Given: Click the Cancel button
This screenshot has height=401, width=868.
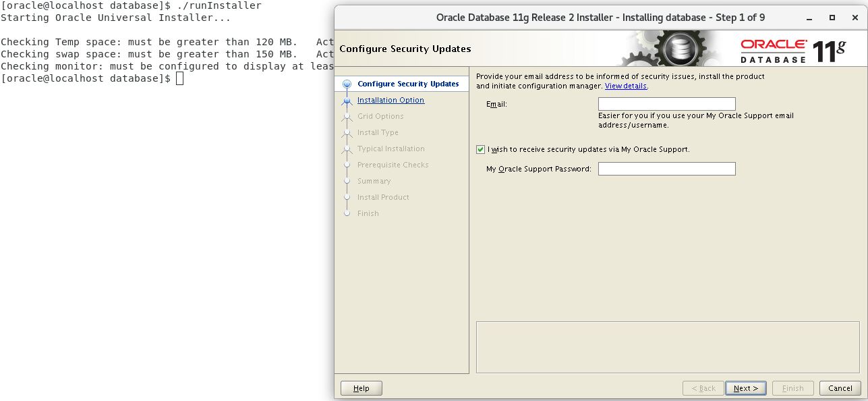Looking at the screenshot, I should (x=840, y=388).
